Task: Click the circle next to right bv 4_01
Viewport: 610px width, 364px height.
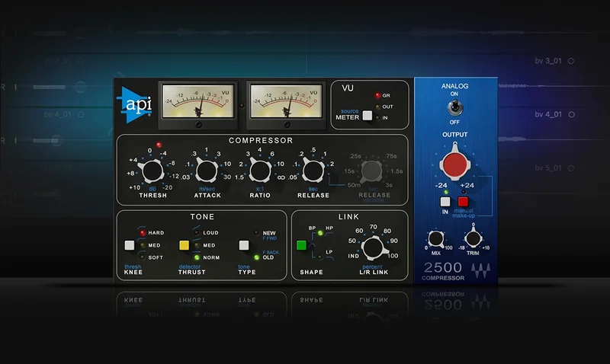Action: click(x=571, y=114)
